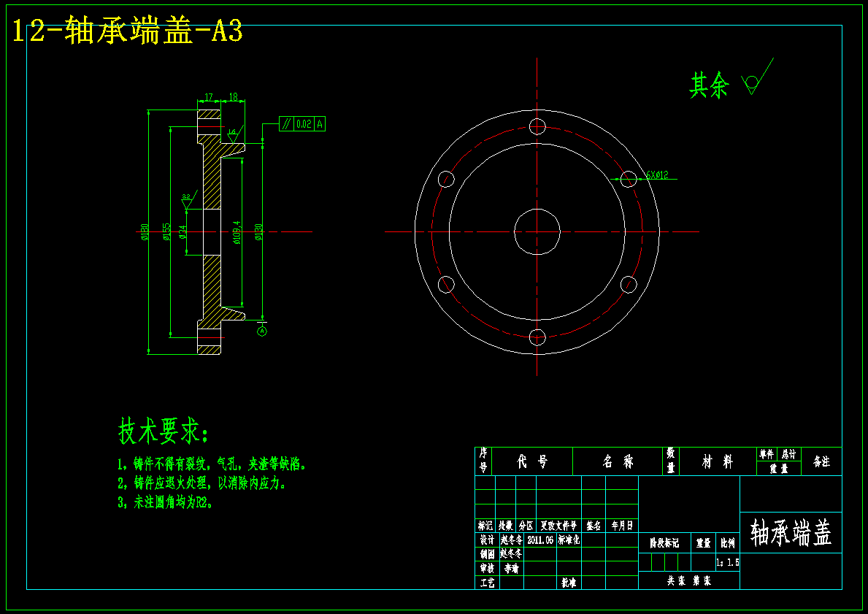Image resolution: width=868 pixels, height=614 pixels.
Task: Click the "代号" header cell
Action: (x=532, y=461)
